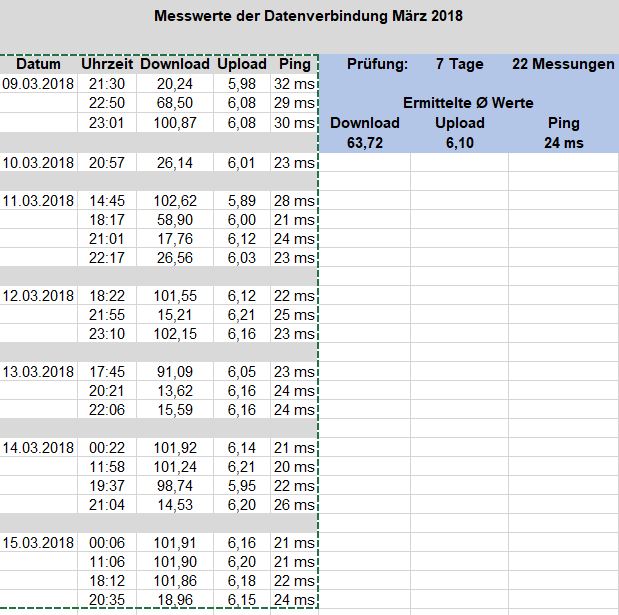Select the date cell 14.03.2018
The height and width of the screenshot is (615, 619).
click(38, 448)
